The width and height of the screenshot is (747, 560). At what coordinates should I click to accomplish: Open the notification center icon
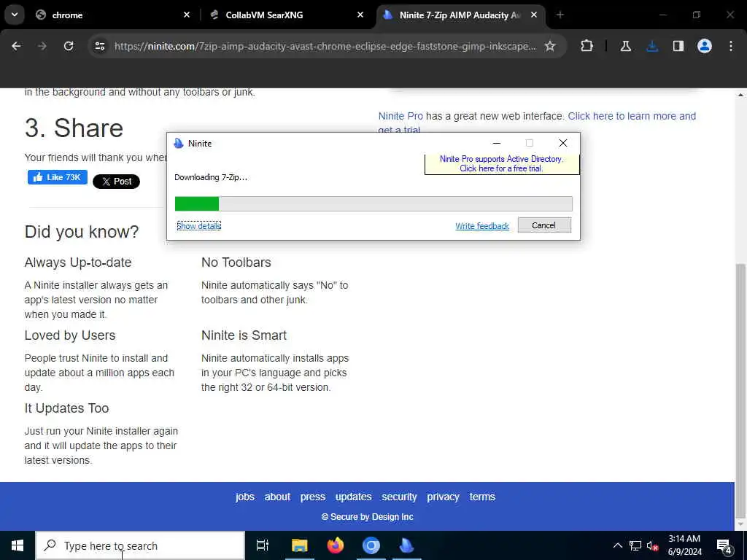click(x=724, y=545)
